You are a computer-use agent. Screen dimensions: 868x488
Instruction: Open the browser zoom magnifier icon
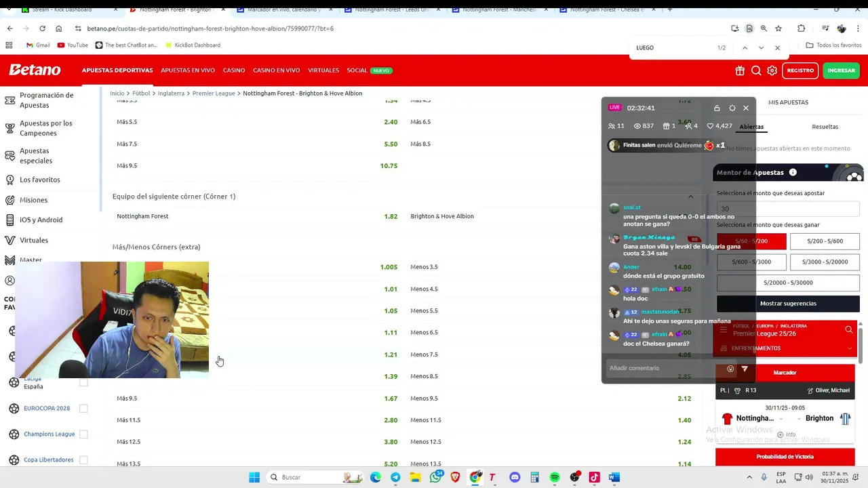(764, 28)
